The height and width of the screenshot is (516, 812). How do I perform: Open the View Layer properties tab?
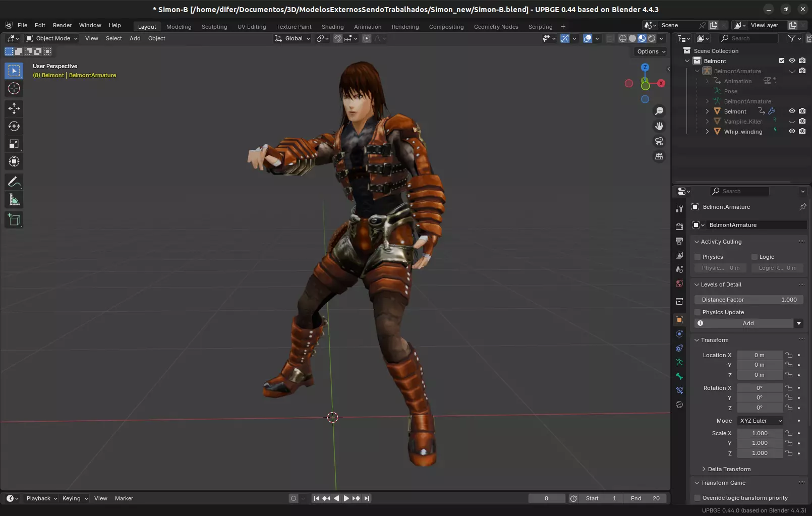pyautogui.click(x=679, y=255)
